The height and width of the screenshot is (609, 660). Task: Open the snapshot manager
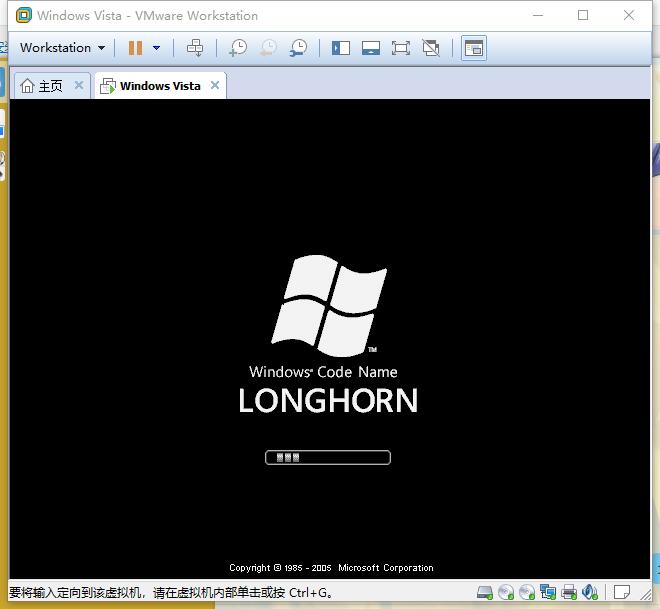pos(298,48)
